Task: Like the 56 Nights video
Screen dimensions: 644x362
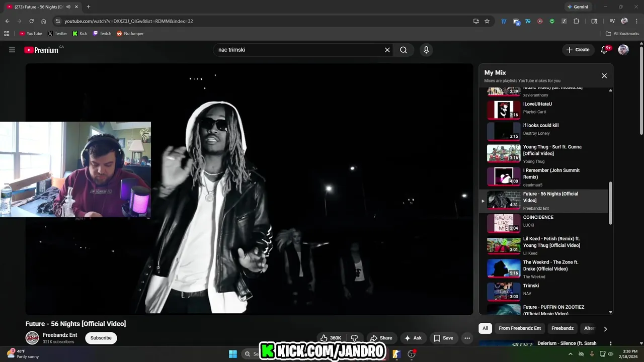Action: click(x=331, y=338)
